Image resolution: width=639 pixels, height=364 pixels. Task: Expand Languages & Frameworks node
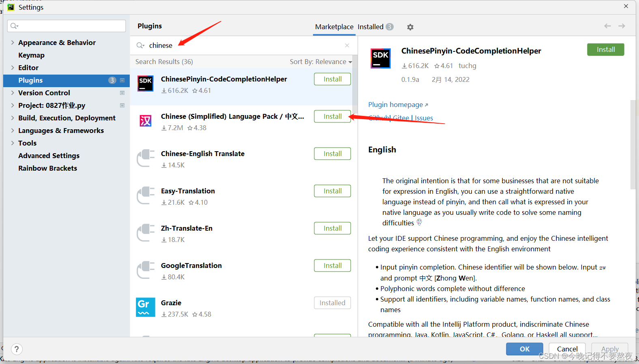coord(13,131)
